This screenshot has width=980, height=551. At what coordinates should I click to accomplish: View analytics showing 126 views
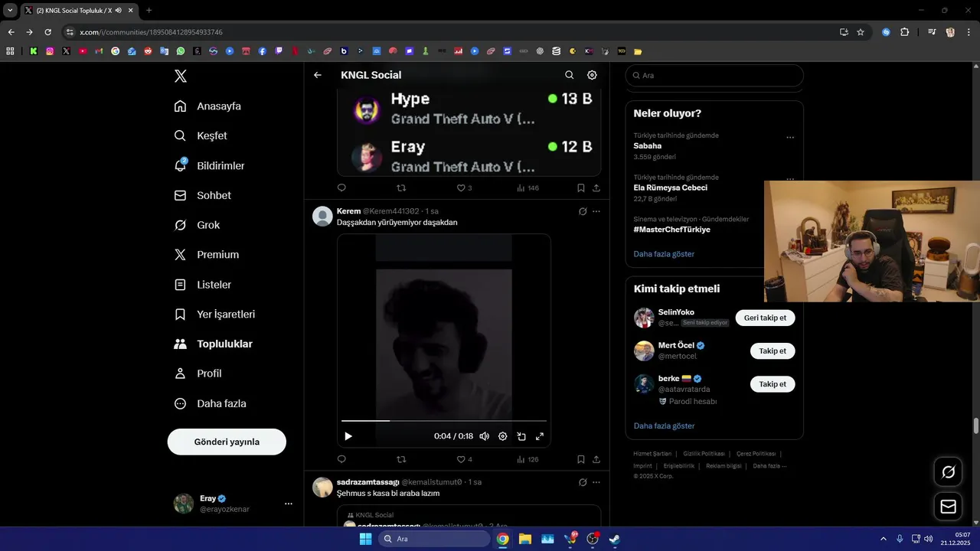[528, 459]
